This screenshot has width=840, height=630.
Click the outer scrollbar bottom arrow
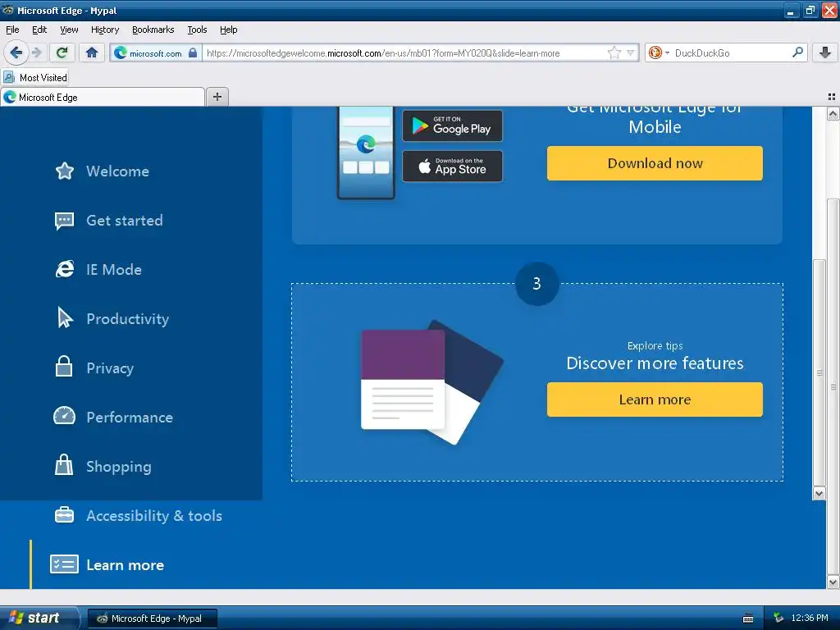click(x=833, y=582)
